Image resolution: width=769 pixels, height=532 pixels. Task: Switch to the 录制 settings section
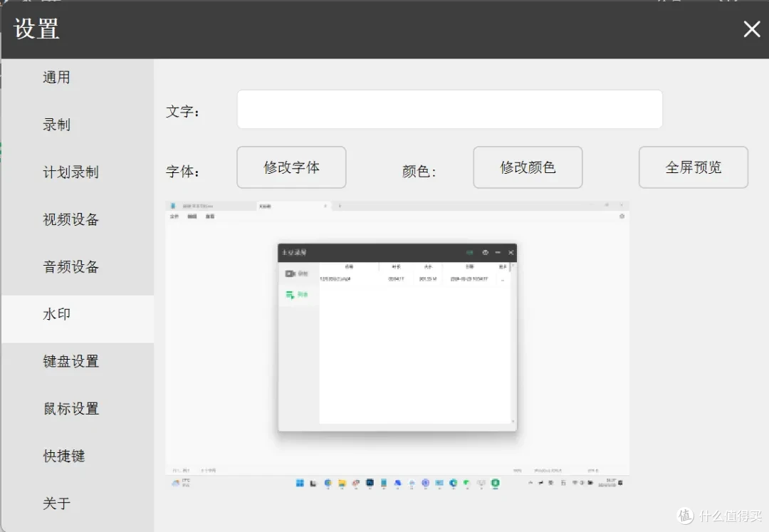point(56,125)
